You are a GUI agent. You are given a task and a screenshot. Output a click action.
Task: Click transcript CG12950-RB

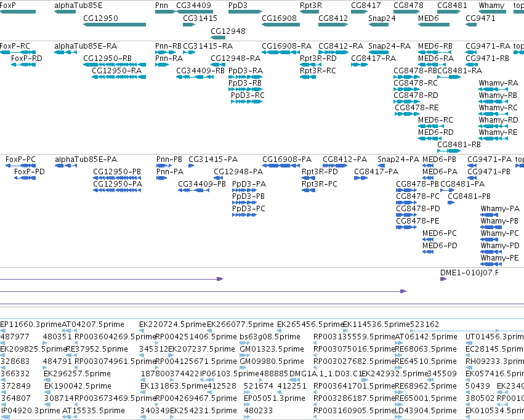107,58
